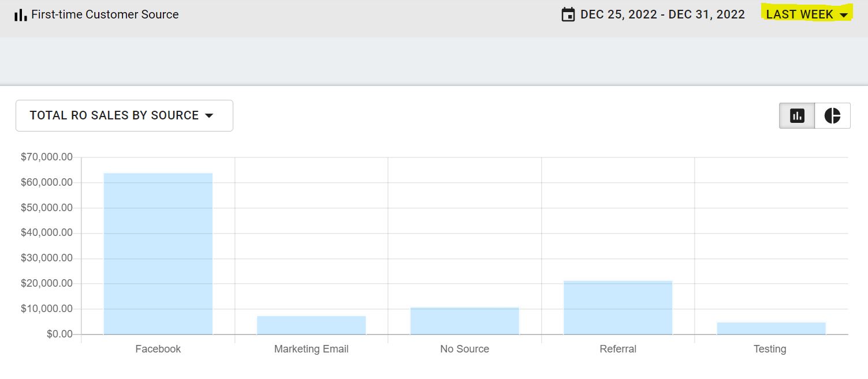
Task: Click the No Source bar
Action: click(465, 321)
